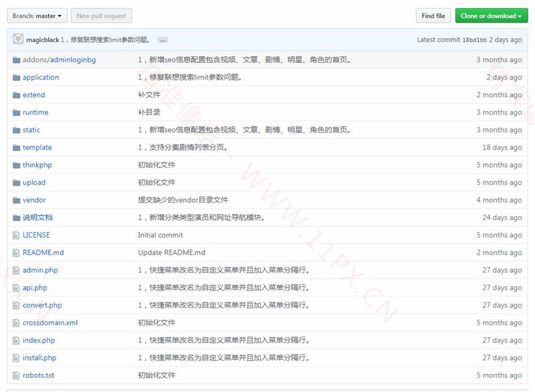Click the folder icon beside application
Screen dimensions: 535x392
pos(16,78)
